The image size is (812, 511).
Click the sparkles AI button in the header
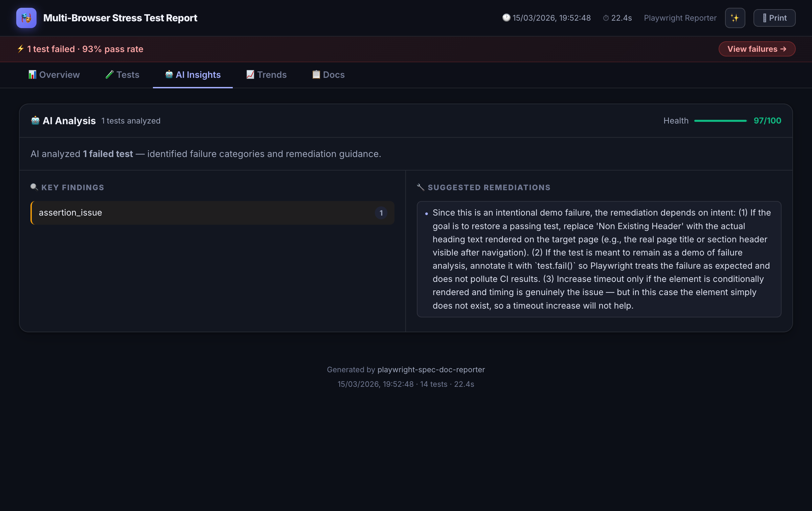point(735,18)
